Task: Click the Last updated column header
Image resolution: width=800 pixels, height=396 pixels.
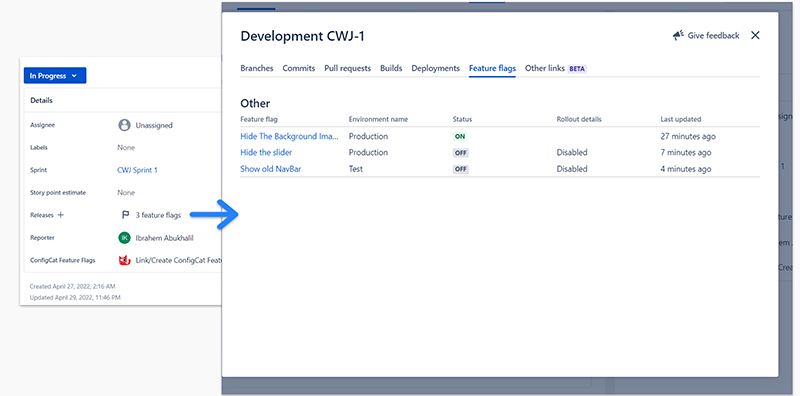Action: pyautogui.click(x=681, y=119)
